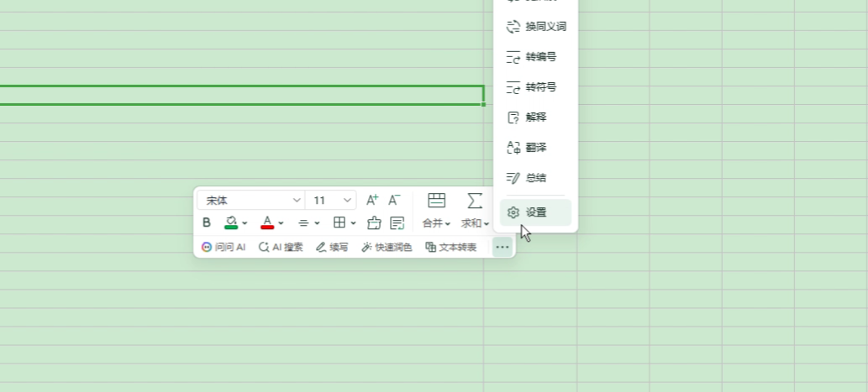Viewport: 868px width, 392px height.
Task: Click the decrease font size icon
Action: tap(394, 201)
